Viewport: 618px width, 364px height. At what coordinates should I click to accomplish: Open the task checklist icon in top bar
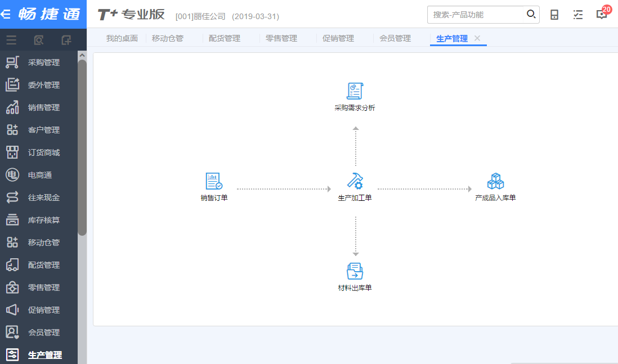[x=578, y=15]
